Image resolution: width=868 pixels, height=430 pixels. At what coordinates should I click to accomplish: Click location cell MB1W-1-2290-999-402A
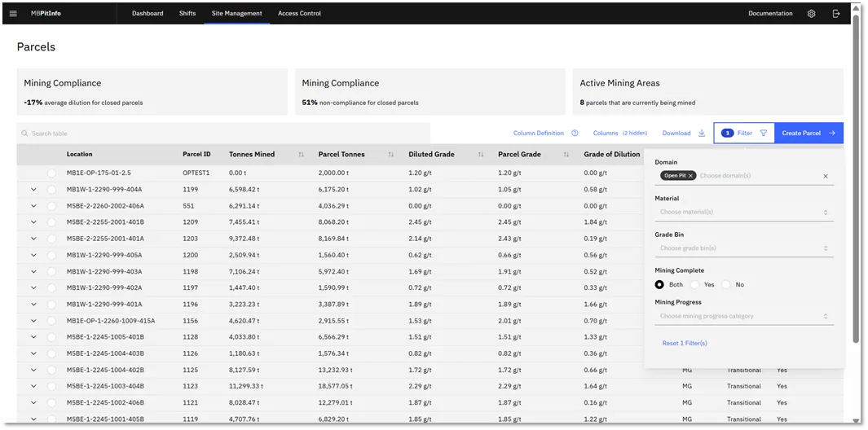click(x=104, y=287)
